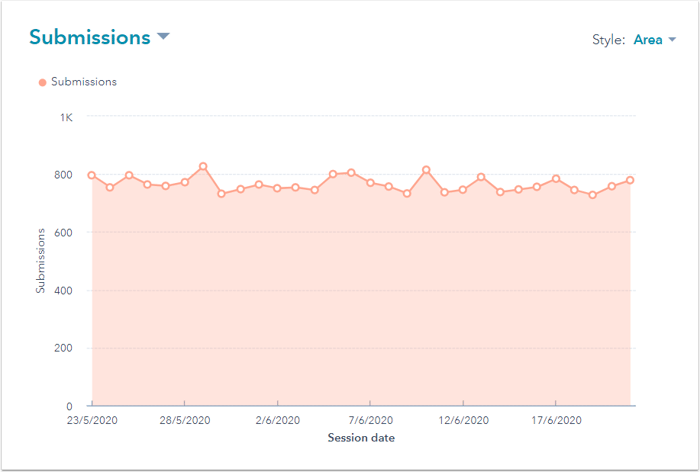Select the data point above 2/6/2020

pyautogui.click(x=277, y=188)
